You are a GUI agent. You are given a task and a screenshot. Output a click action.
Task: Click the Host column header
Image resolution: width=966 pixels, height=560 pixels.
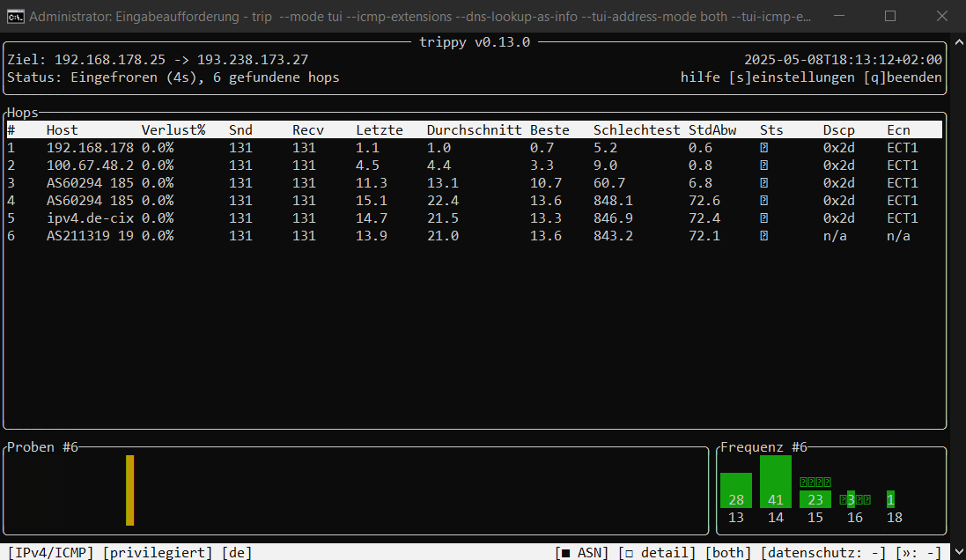click(x=63, y=130)
